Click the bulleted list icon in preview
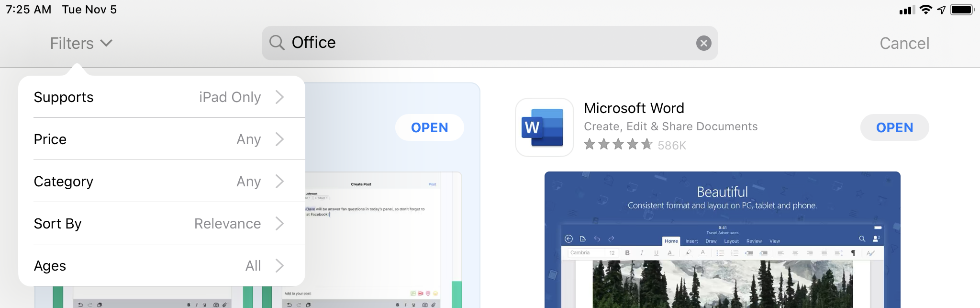This screenshot has width=980, height=308. pyautogui.click(x=720, y=253)
